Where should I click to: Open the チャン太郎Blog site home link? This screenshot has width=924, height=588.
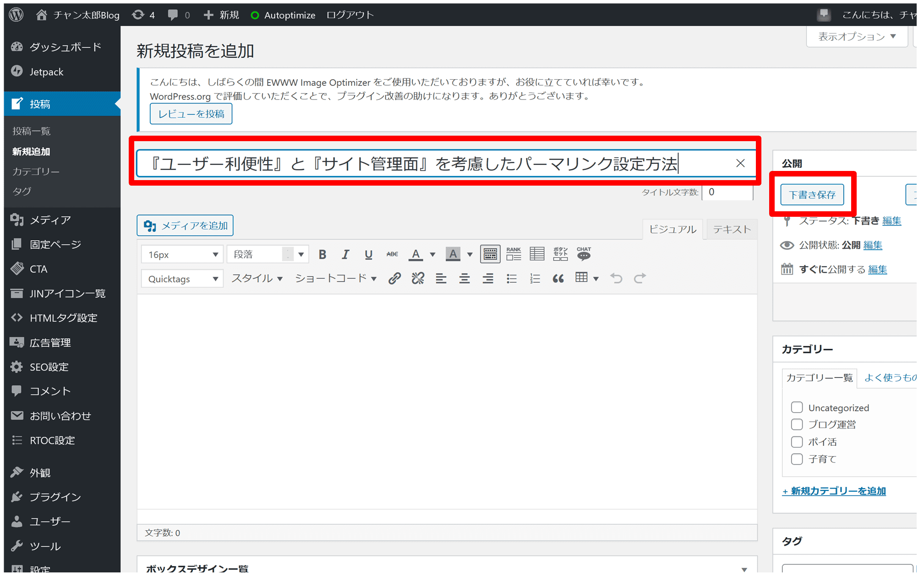(x=78, y=15)
